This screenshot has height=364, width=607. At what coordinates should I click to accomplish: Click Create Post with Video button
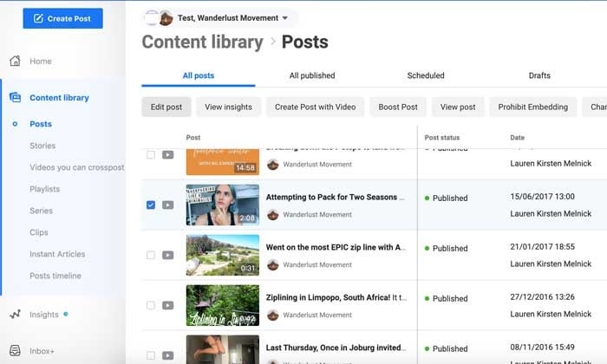315,107
